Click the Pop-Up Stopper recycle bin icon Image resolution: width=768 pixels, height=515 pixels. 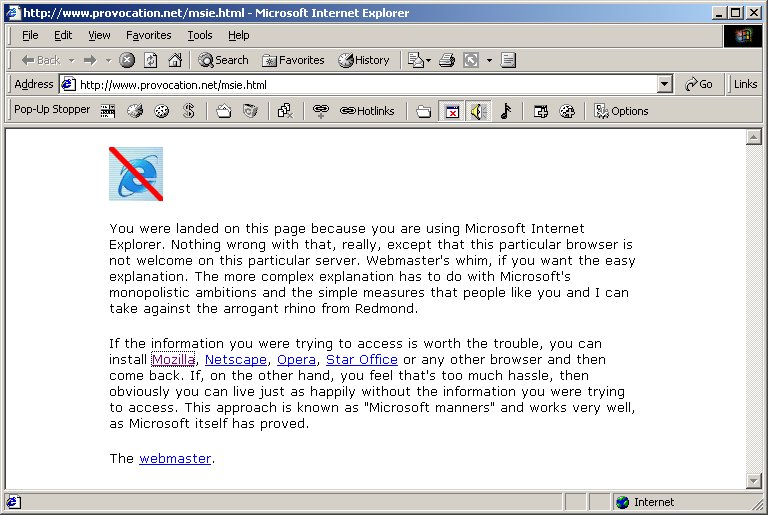pos(250,111)
